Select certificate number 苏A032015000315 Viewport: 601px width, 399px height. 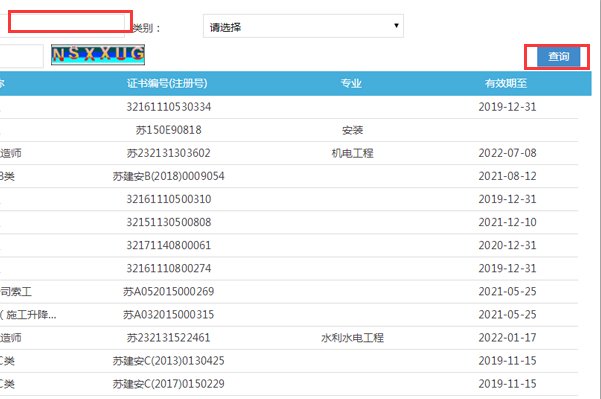tap(169, 315)
